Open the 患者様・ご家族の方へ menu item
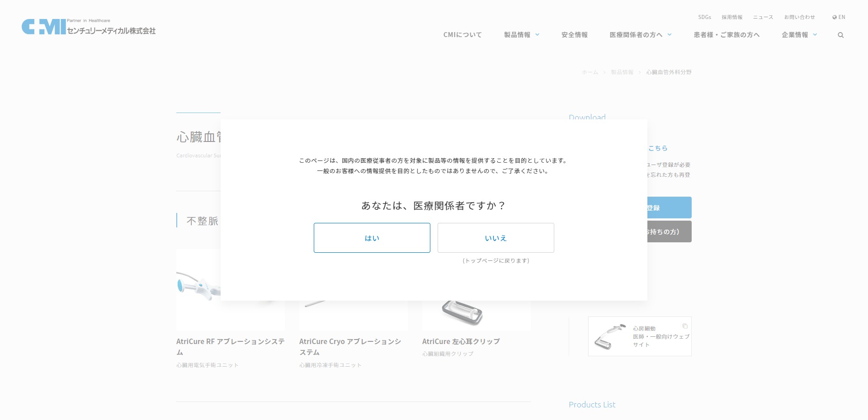This screenshot has width=868, height=420. pyautogui.click(x=726, y=35)
